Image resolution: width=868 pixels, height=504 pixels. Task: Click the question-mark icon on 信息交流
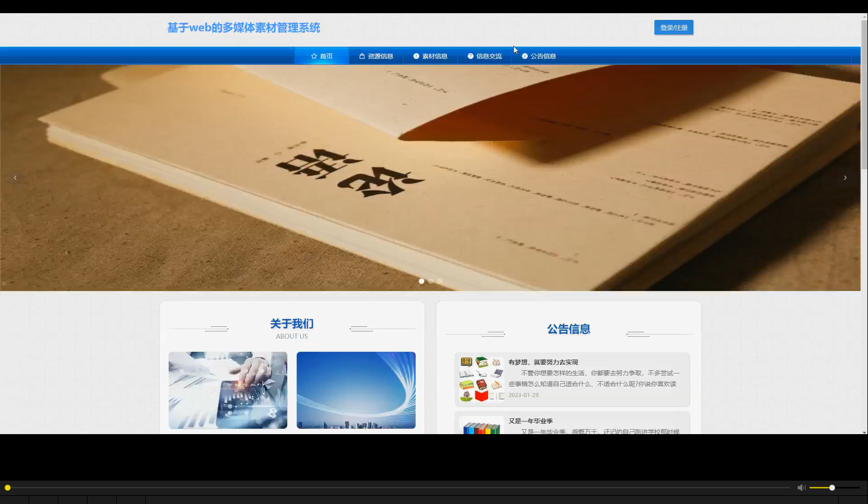pyautogui.click(x=470, y=56)
